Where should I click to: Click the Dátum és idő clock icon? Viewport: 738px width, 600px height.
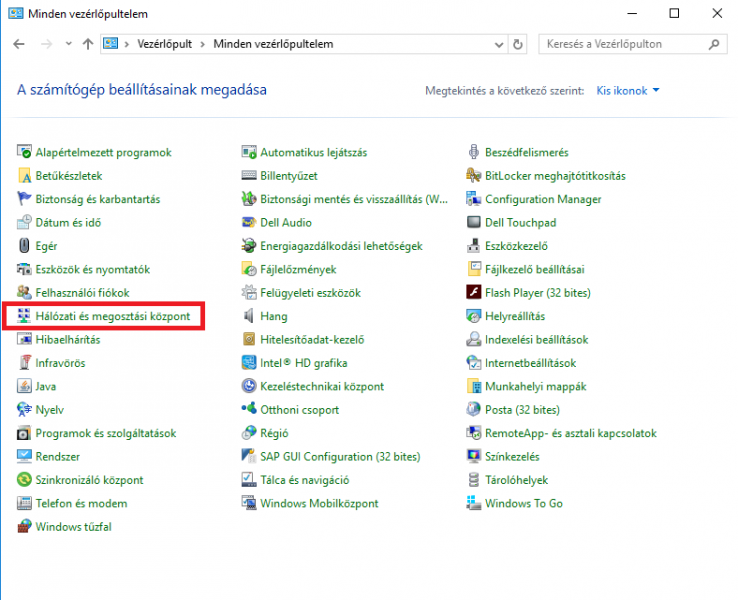click(24, 222)
